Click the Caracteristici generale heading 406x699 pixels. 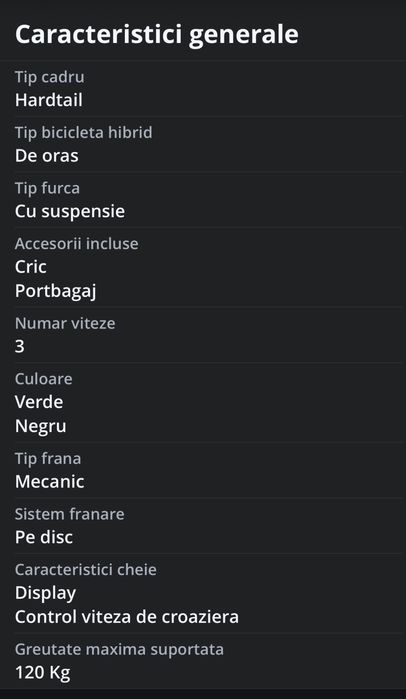coord(156,34)
